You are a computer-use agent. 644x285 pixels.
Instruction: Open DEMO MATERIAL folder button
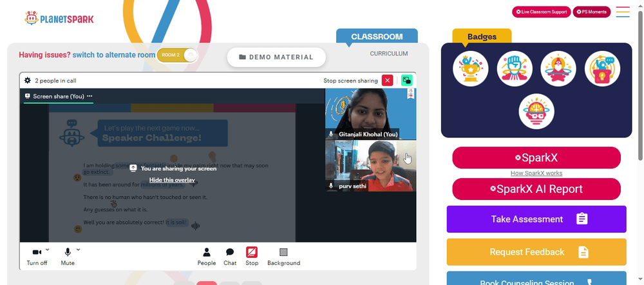(276, 57)
